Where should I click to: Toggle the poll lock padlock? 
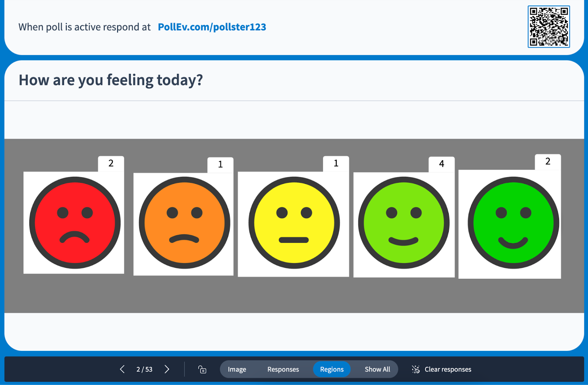click(x=202, y=369)
